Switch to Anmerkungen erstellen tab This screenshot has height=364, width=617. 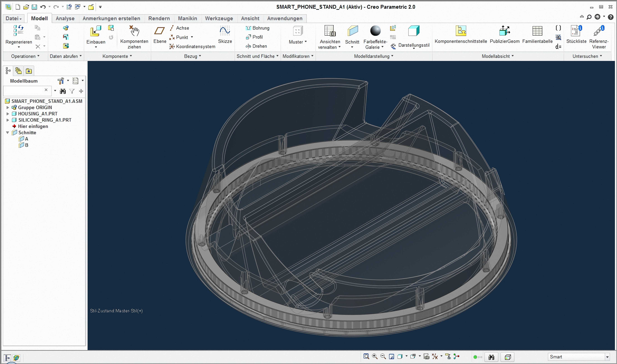111,18
